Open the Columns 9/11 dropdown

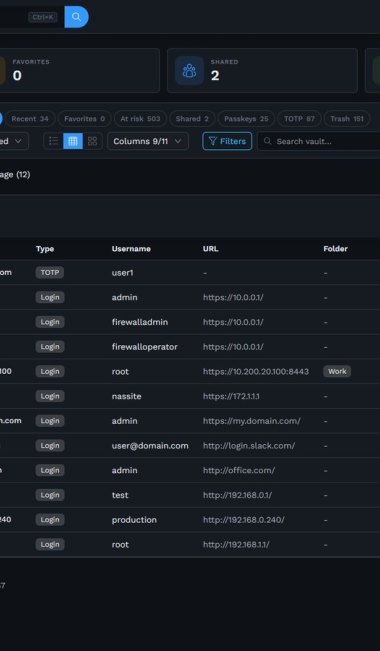pyautogui.click(x=148, y=141)
